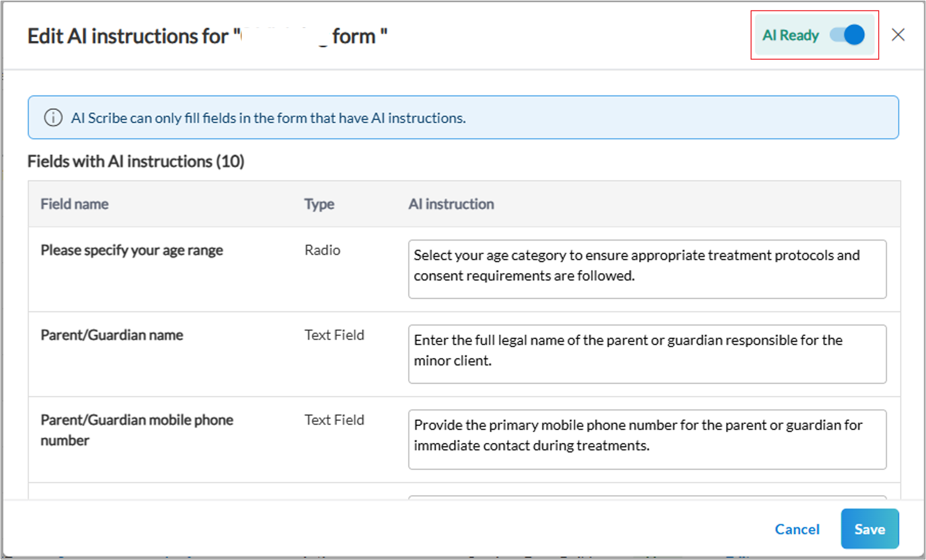
Task: Click the AI instruction column header
Action: click(451, 204)
